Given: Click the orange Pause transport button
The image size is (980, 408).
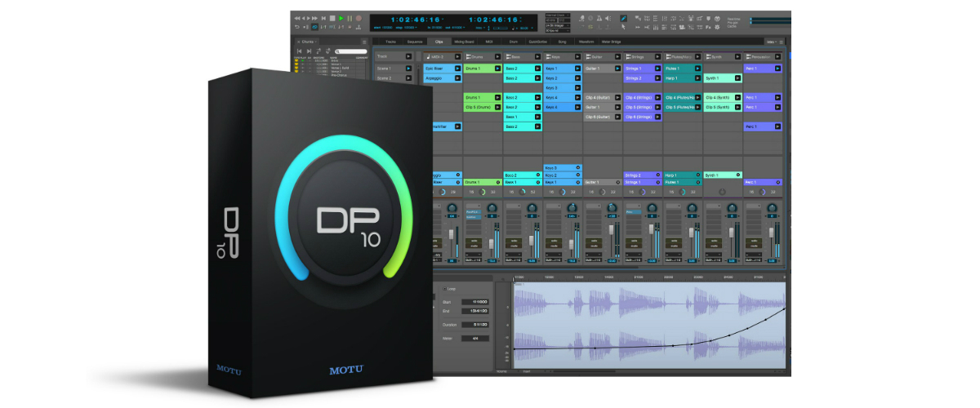Looking at the screenshot, I should (350, 18).
